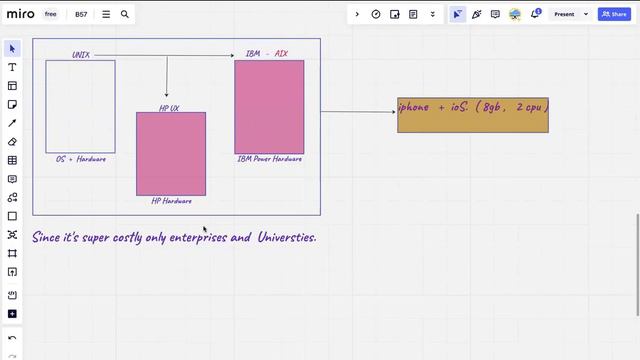Select the 'UNIX' text label
640x360 pixels.
click(x=81, y=55)
